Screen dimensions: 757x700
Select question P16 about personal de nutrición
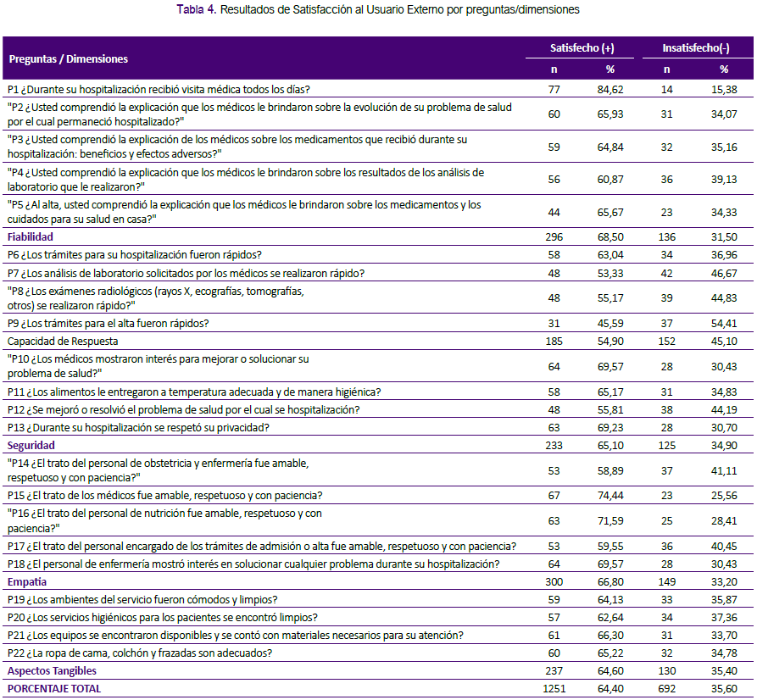coord(164,521)
